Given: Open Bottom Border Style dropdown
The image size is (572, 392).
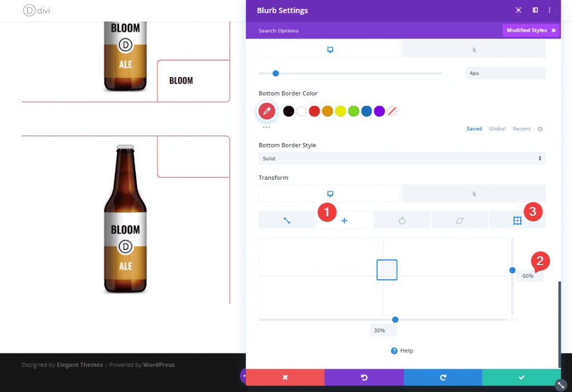Looking at the screenshot, I should pos(402,158).
